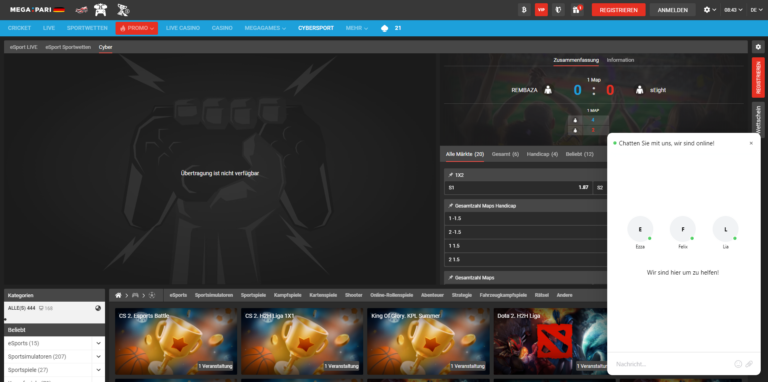Image resolution: width=768 pixels, height=382 pixels.
Task: Click the sEight team icon
Action: (639, 90)
